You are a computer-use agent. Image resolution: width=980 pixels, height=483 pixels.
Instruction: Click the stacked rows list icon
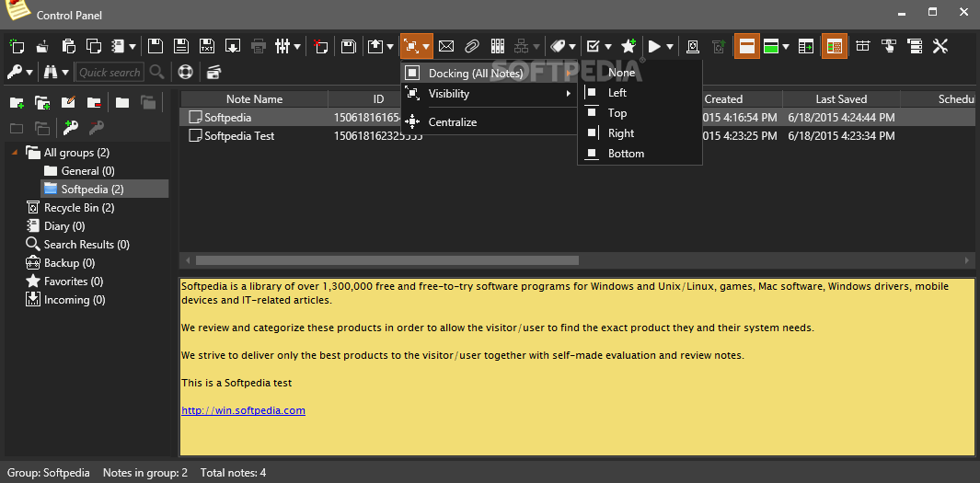click(915, 46)
